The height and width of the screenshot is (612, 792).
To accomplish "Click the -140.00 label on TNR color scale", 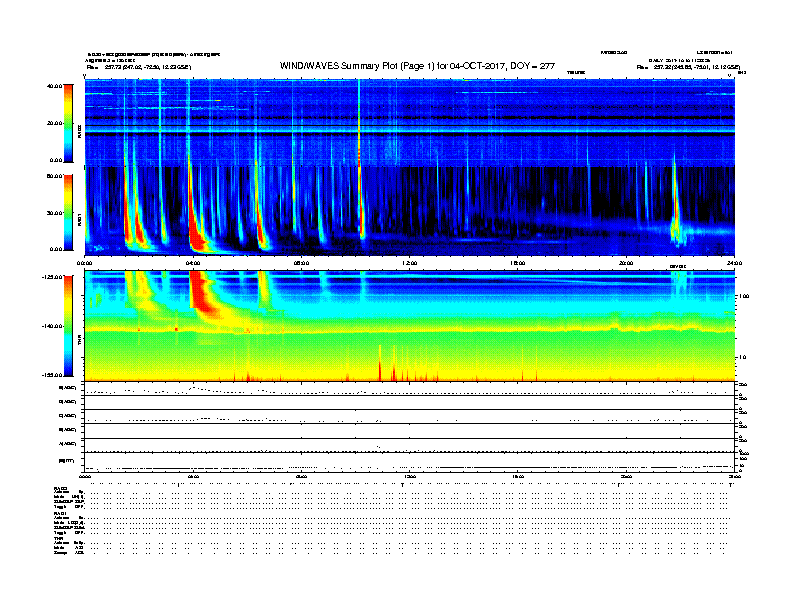I will [52, 326].
